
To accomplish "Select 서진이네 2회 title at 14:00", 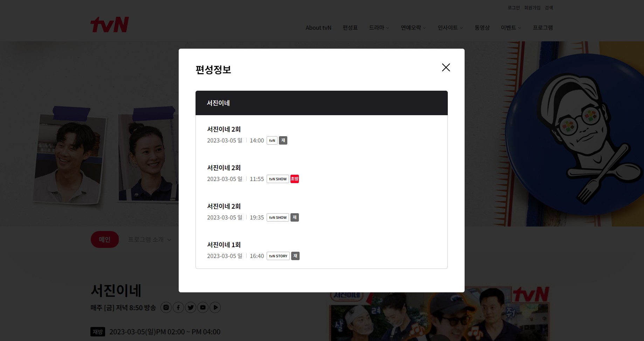I will 224,129.
